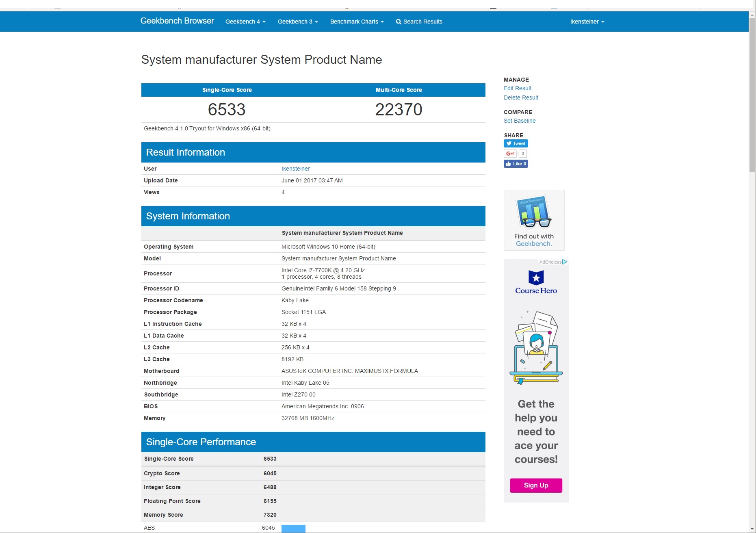This screenshot has width=756, height=533.
Task: Click Integer Score value 6488
Action: tap(270, 487)
